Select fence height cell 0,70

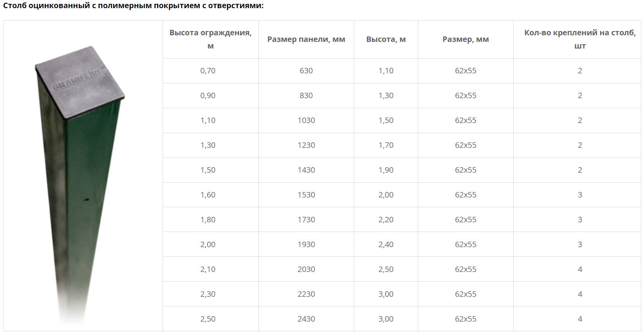coord(208,71)
